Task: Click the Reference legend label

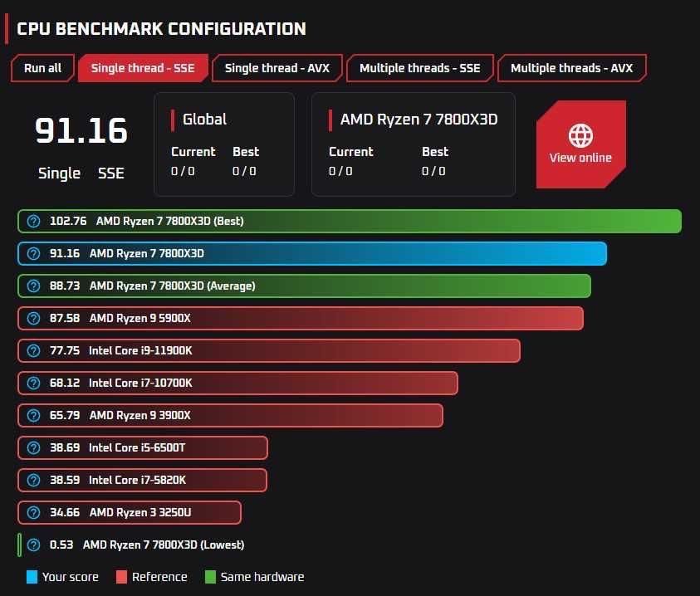Action: (x=159, y=577)
